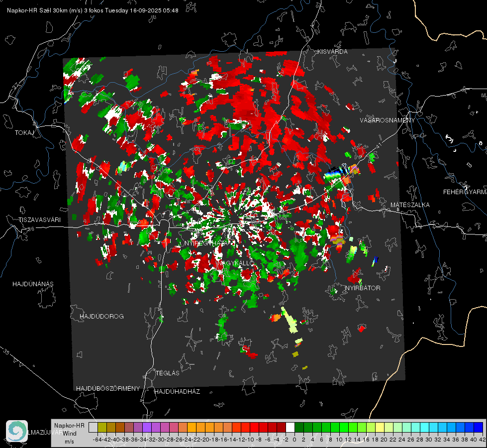Click the radar title text with the date 16-09-2025
Image resolution: width=487 pixels, height=448 pixels.
(93, 10)
